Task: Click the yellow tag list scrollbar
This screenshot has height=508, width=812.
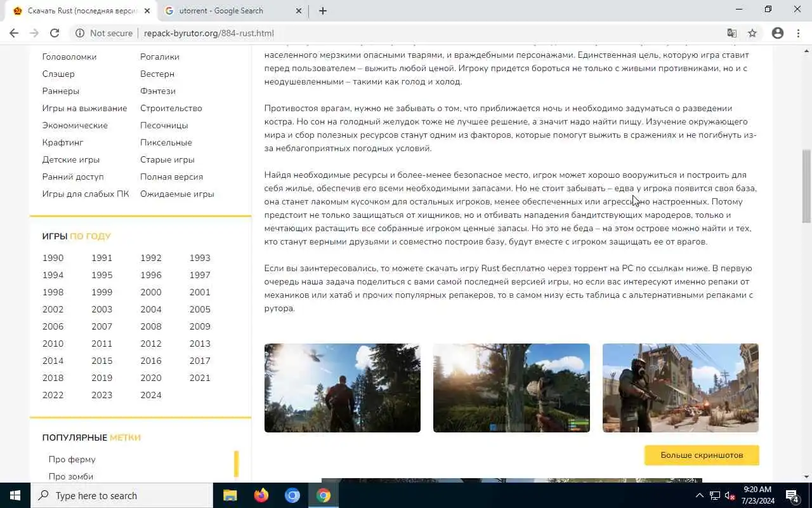Action: 237,464
